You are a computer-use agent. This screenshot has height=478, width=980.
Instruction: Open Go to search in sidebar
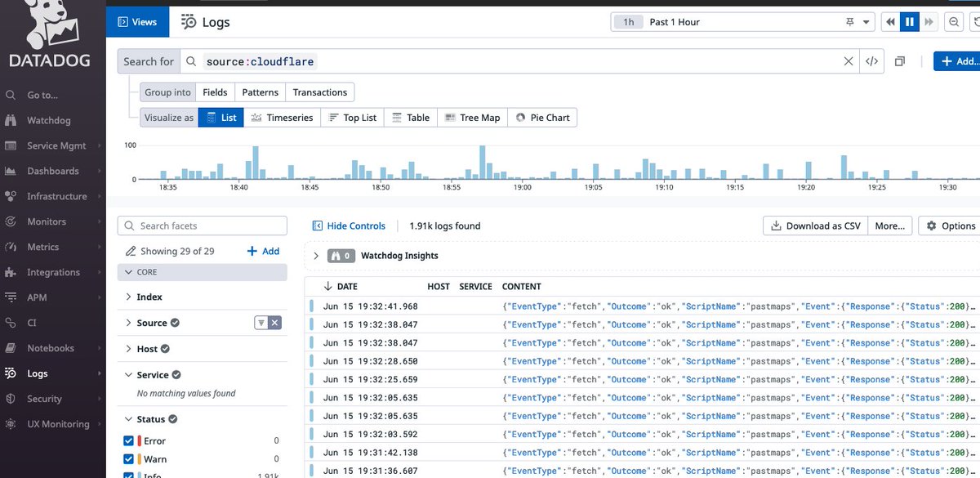[x=42, y=95]
